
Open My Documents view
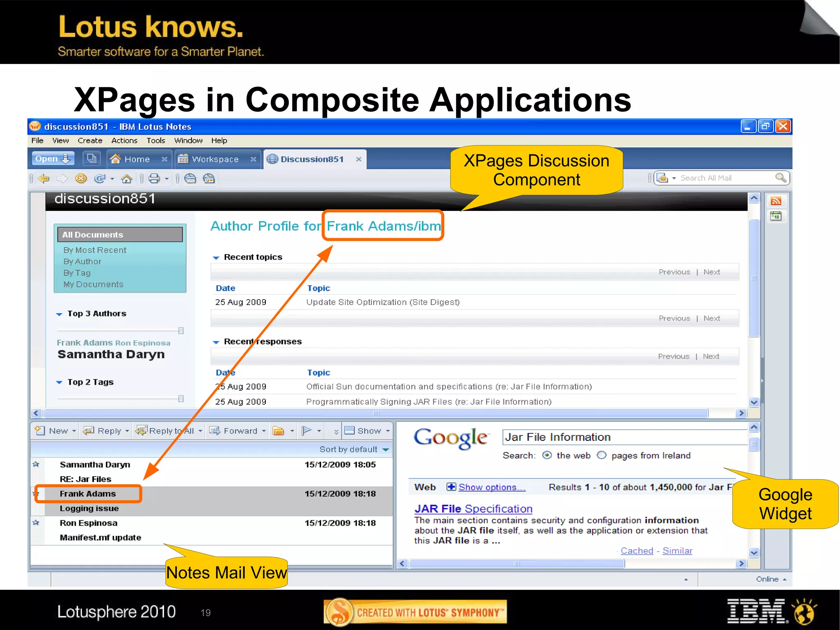[x=93, y=284]
